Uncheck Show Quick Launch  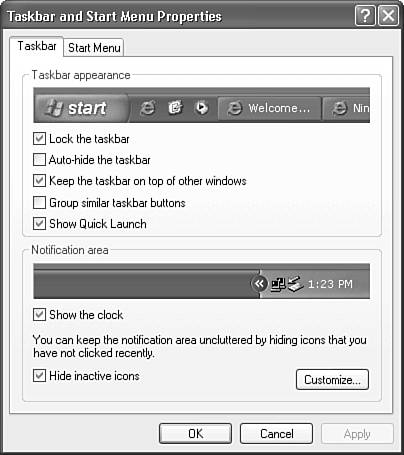pyautogui.click(x=39, y=224)
